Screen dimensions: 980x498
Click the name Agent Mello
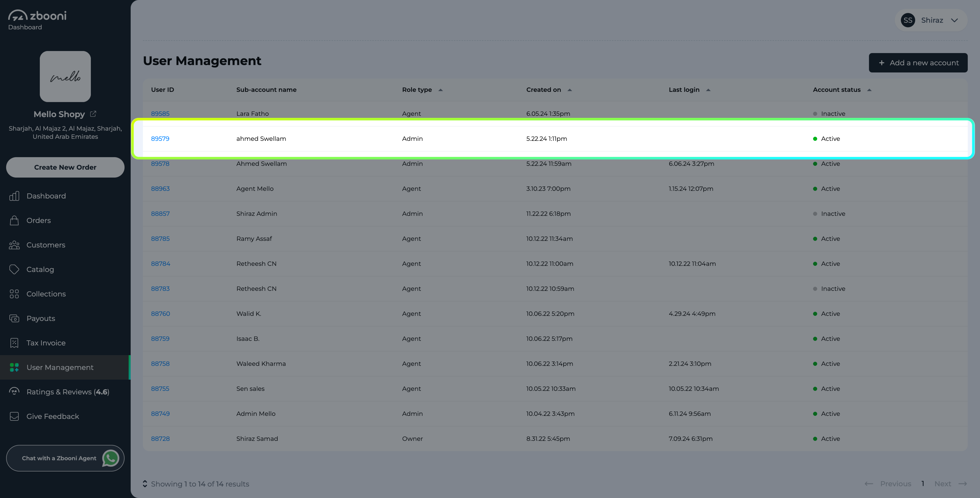pyautogui.click(x=255, y=189)
